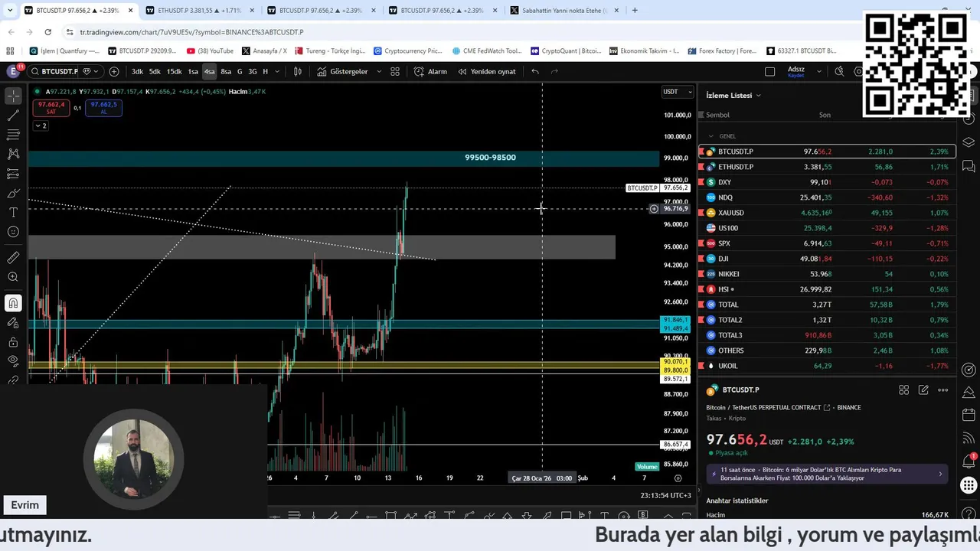Open the CryptoQuant bookmark
This screenshot has height=551, width=980.
click(x=565, y=51)
